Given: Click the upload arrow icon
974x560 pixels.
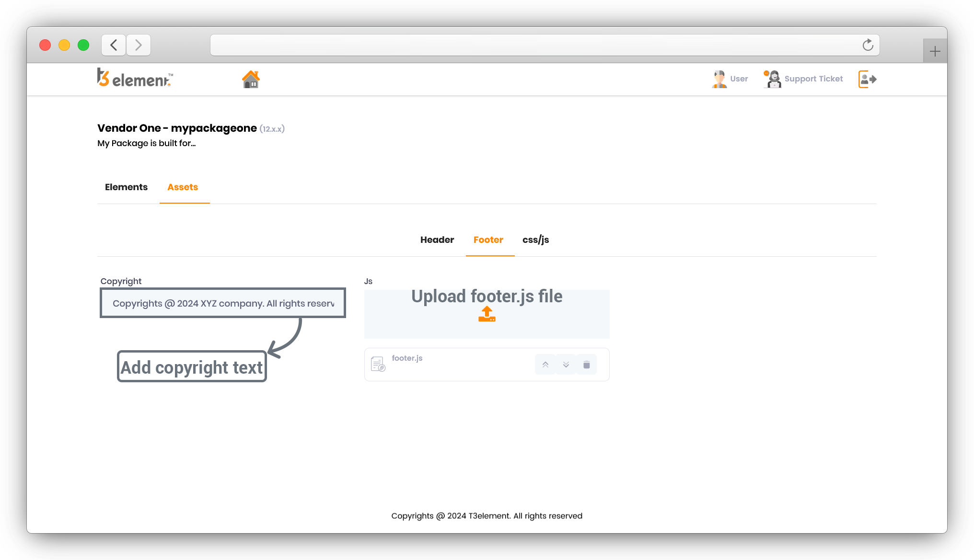Looking at the screenshot, I should pos(487,314).
